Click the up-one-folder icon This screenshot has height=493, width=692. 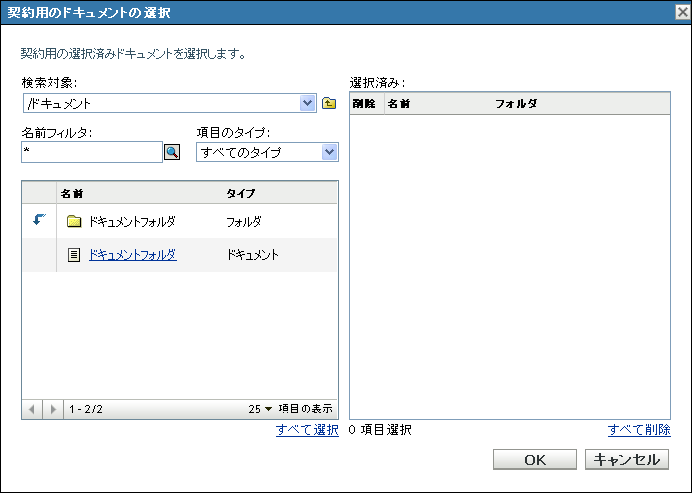coord(329,103)
